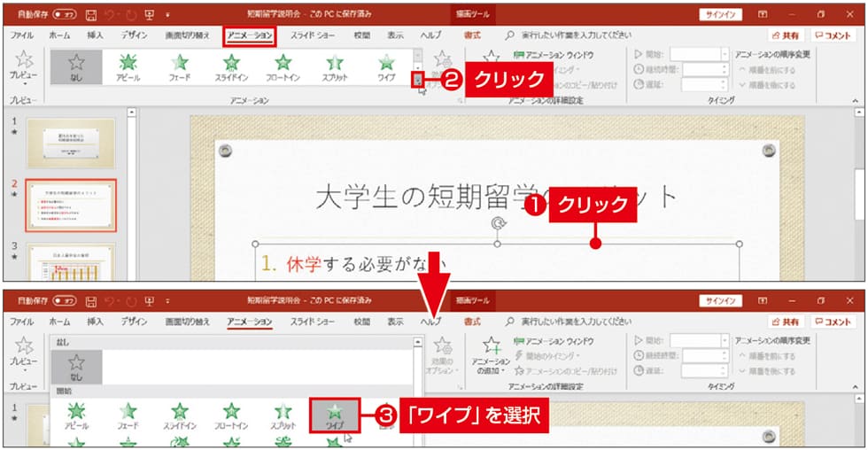868x450 pixels.
Task: Select スプリット animation in upper screenshot gallery
Action: tap(335, 67)
